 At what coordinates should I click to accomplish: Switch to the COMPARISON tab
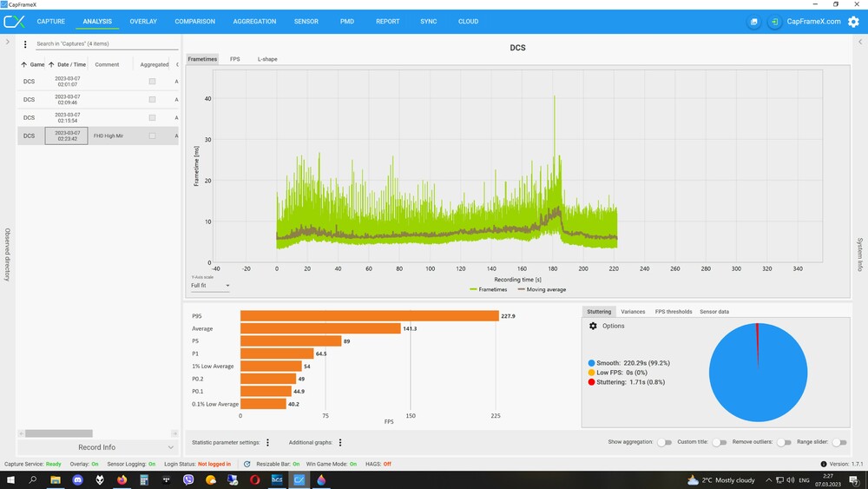(x=194, y=22)
